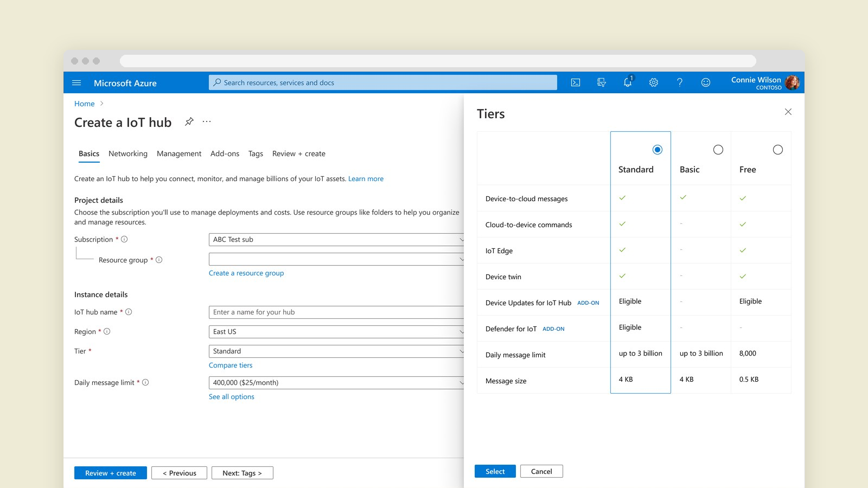Open Cloud Shell icon
868x488 pixels.
coord(576,82)
